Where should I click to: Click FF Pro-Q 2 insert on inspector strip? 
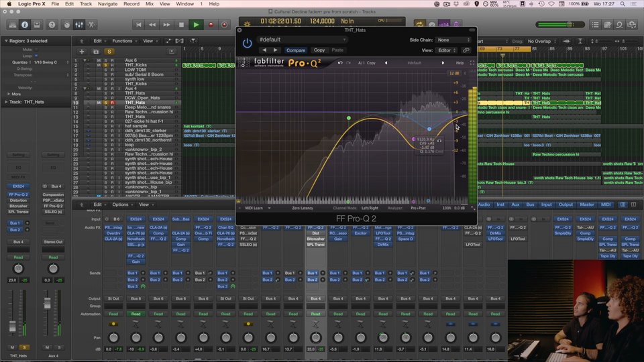[19, 194]
